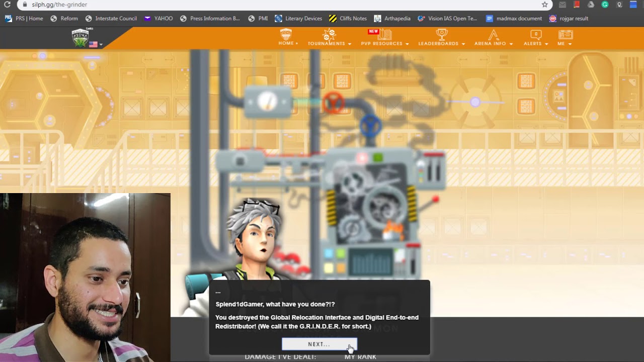The width and height of the screenshot is (644, 362).
Task: Click the NEXT... button in dialog
Action: pyautogui.click(x=319, y=344)
